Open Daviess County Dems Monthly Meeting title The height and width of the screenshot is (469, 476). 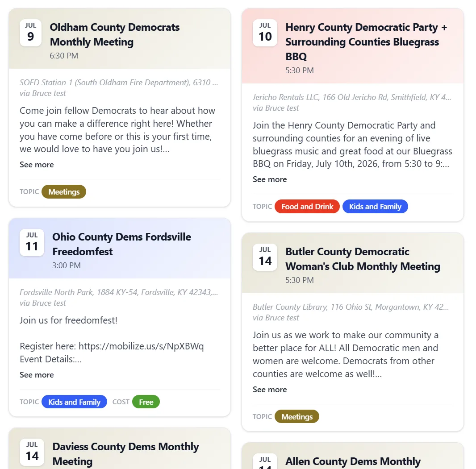coord(125,454)
